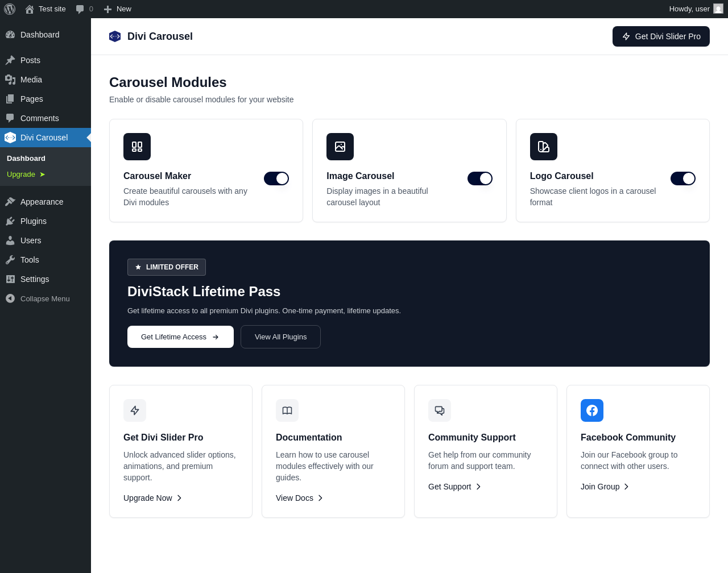Follow the Upgrade Now link
728x573 pixels.
click(152, 498)
